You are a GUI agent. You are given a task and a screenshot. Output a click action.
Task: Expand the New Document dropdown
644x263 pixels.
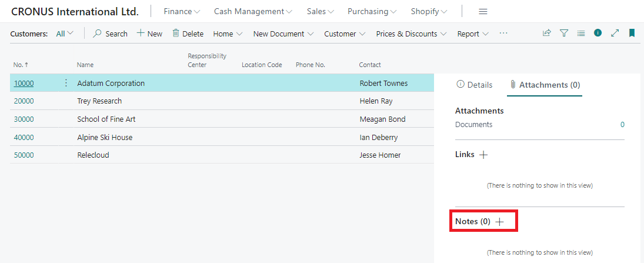[x=283, y=34]
